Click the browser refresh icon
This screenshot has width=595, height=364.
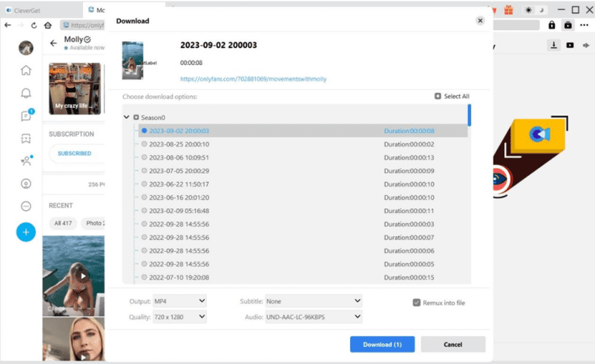click(x=36, y=25)
